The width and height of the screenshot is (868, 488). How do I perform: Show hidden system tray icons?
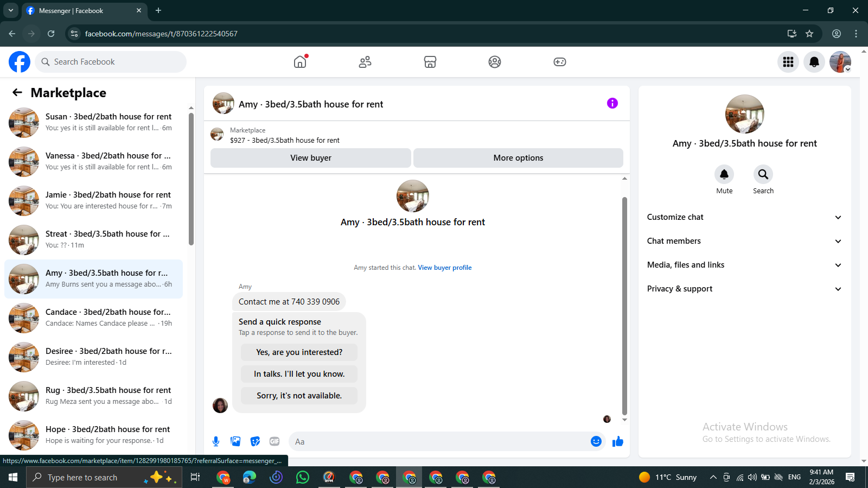(713, 477)
